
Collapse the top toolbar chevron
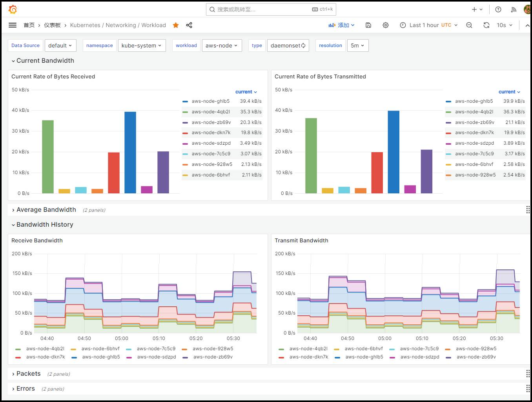pos(527,25)
